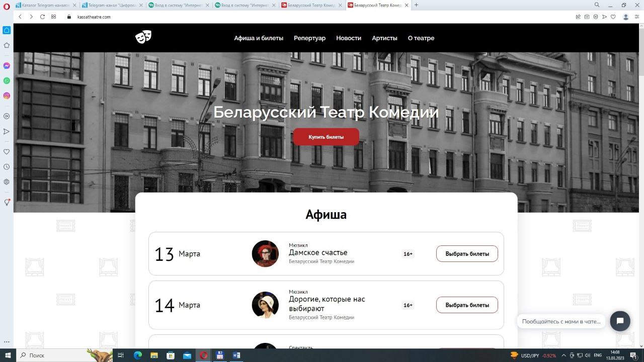Open the USD/JPY taskbar widget

pyautogui.click(x=533, y=355)
